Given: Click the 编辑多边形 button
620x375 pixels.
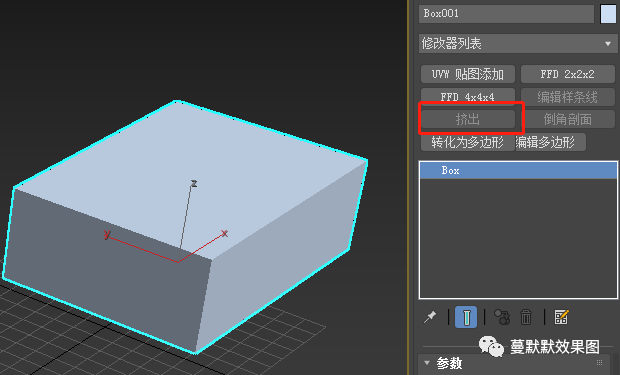Looking at the screenshot, I should [550, 142].
